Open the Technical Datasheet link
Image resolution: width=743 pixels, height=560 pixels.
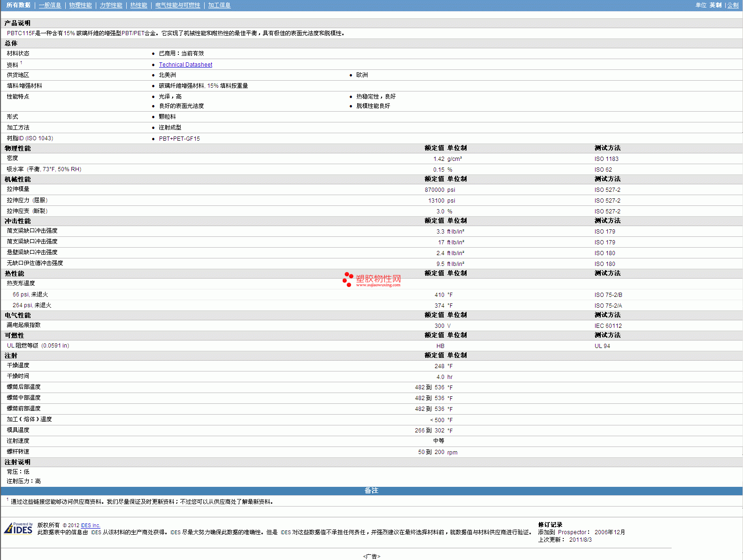tap(185, 65)
